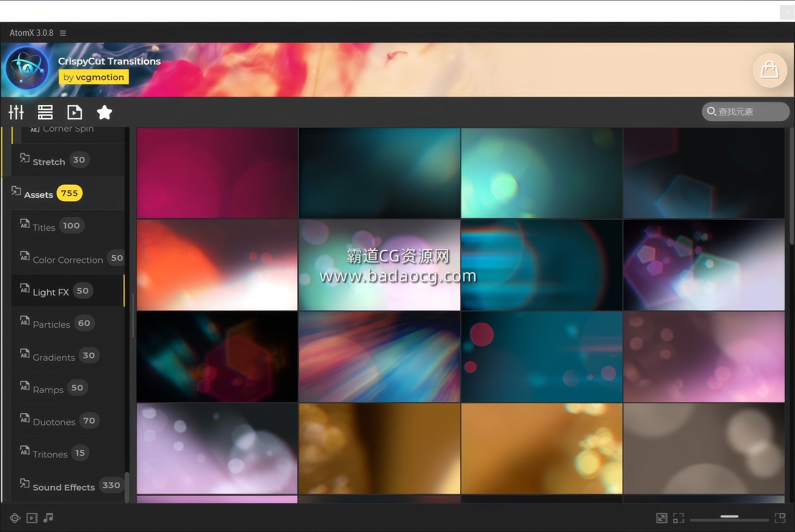Show favorites with the star icon
The image size is (795, 532).
(x=104, y=112)
